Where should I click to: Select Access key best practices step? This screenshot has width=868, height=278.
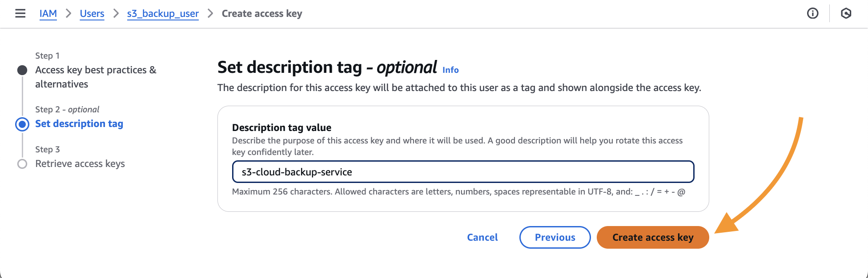[96, 77]
